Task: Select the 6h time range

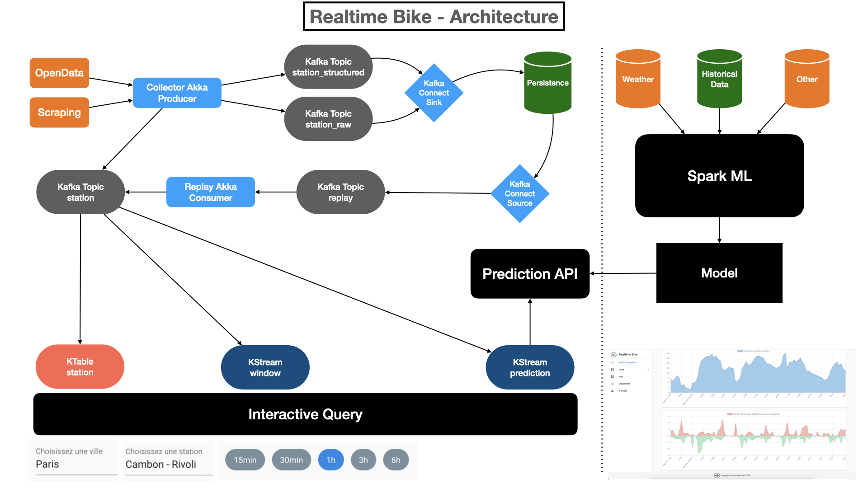Action: tap(396, 460)
